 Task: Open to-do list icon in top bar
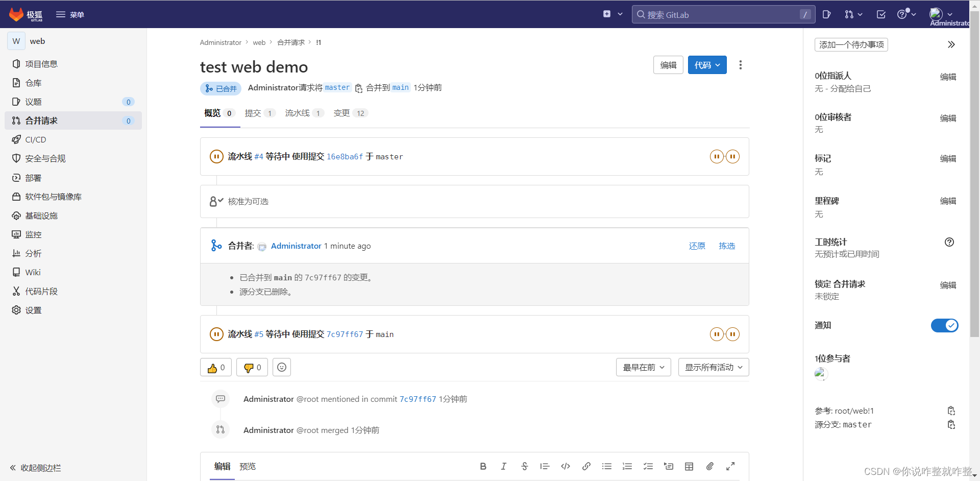881,14
